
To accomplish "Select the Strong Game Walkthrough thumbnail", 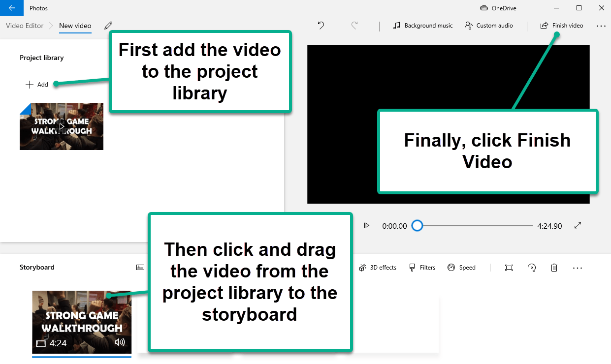I will [x=61, y=126].
